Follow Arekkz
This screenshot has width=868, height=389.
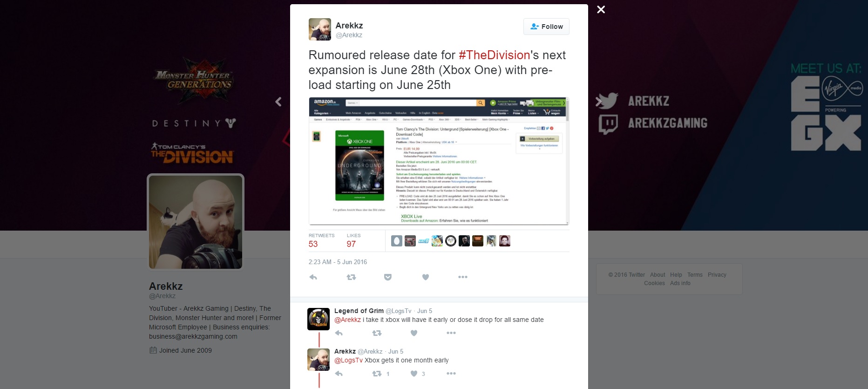coord(546,27)
